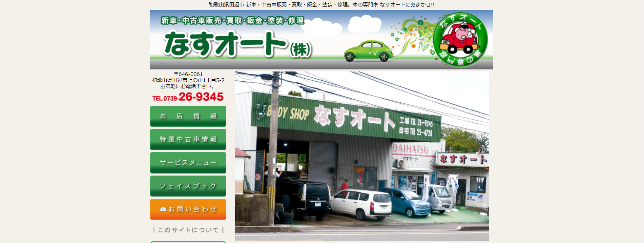This screenshot has height=243, width=644.
Task: Click the お気軽にお電話下さい。 text
Action: [187, 86]
